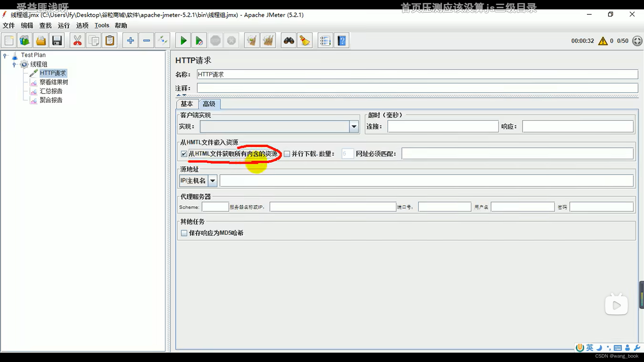Save the test plan with floppy icon
Screen dimensions: 644x362
click(x=57, y=41)
